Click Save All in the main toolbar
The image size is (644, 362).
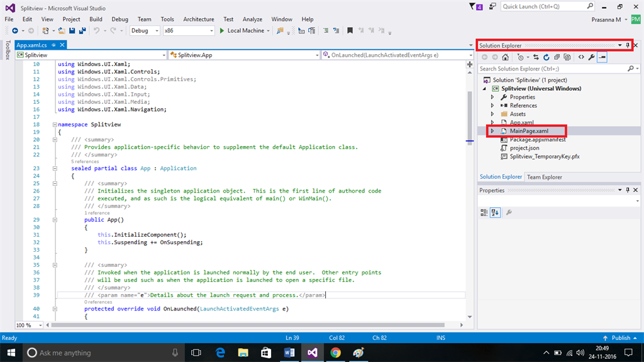pyautogui.click(x=83, y=30)
